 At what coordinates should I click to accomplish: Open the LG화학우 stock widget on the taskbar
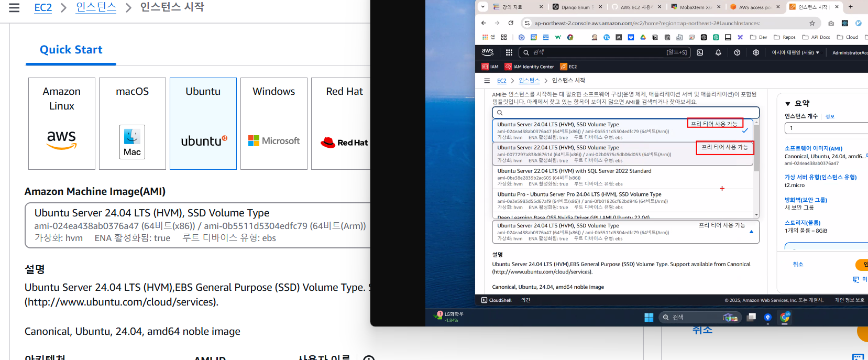(x=449, y=317)
